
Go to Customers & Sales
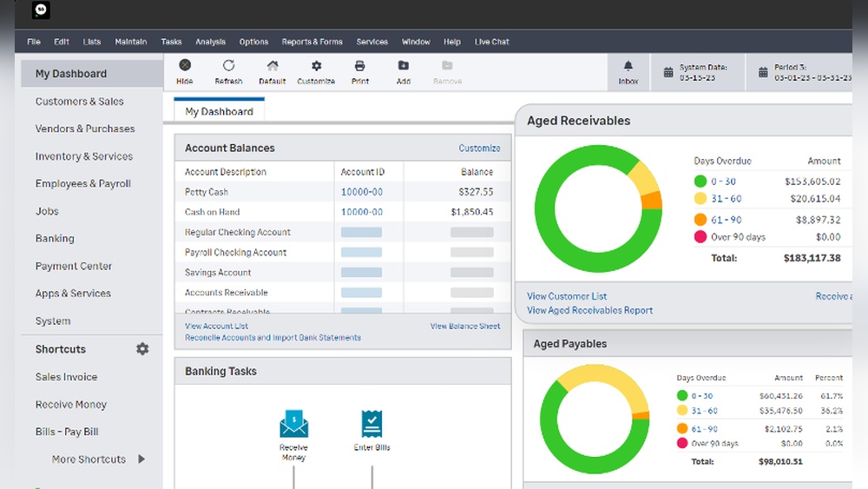coord(80,102)
